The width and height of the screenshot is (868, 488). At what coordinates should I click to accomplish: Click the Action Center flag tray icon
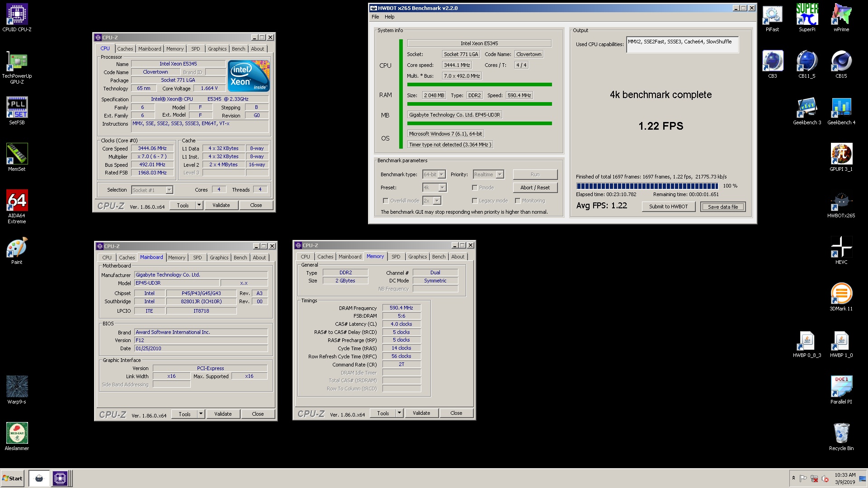point(803,479)
